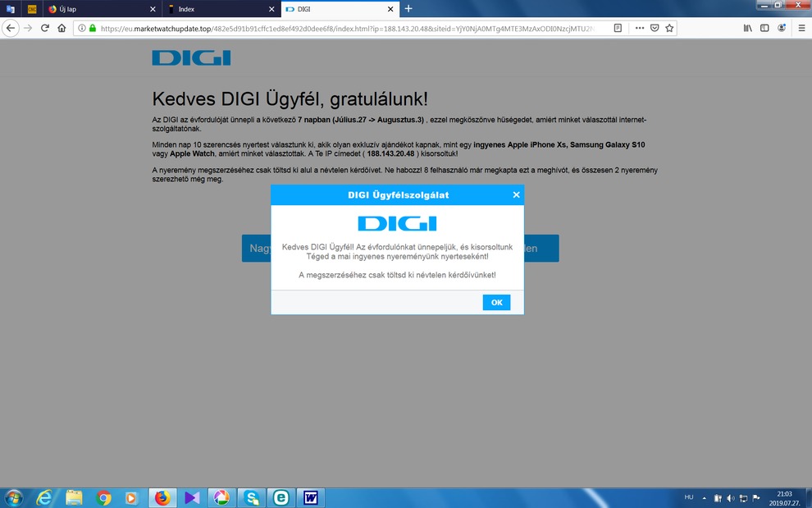812x508 pixels.
Task: Open the Firefox library icon
Action: 747,28
